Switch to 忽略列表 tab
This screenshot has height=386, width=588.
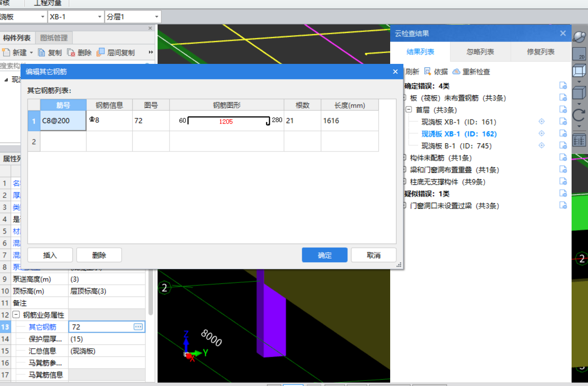480,52
